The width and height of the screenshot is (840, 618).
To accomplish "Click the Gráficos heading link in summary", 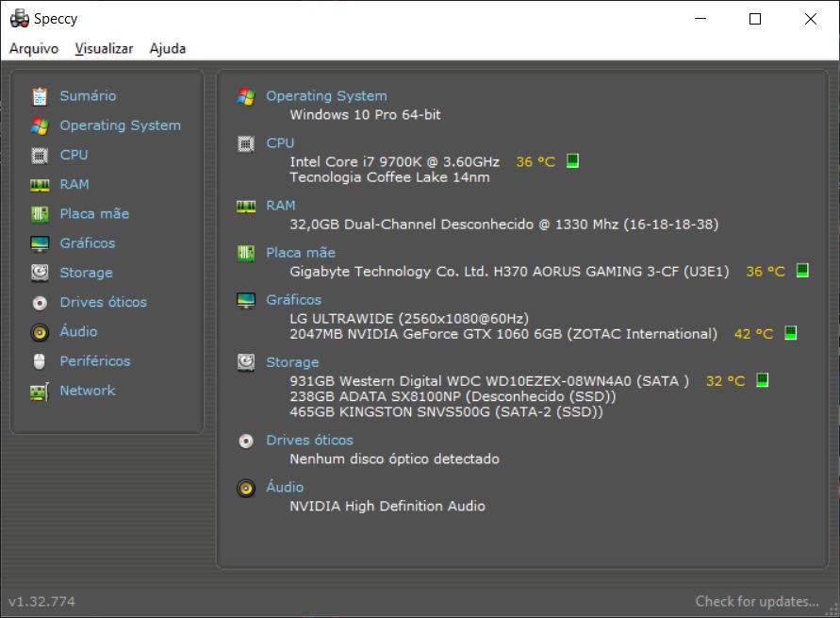I will coord(293,300).
